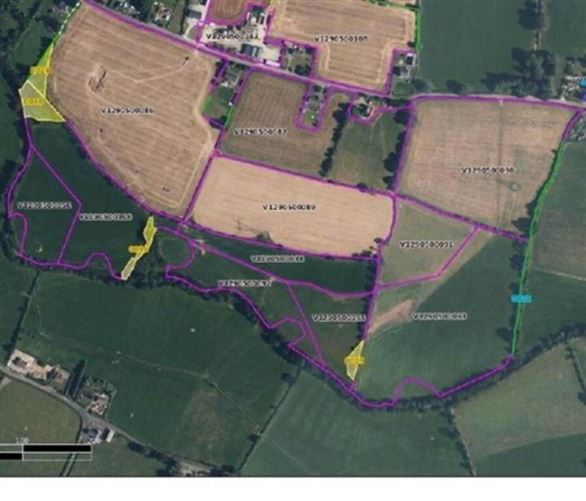
Task: Click the scale bar's 100 marking
Action: tap(22, 440)
